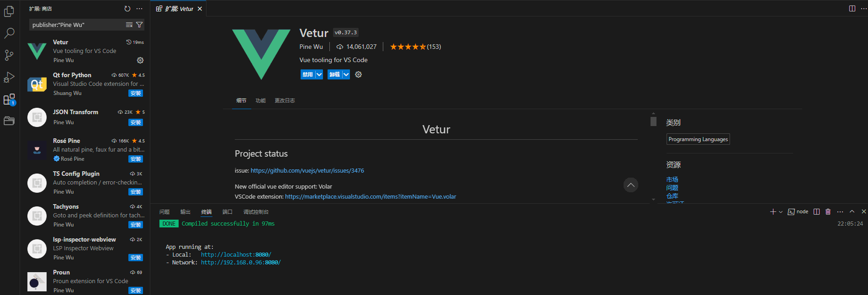Switch to Details tab of Vetur
This screenshot has width=868, height=295.
tap(241, 100)
